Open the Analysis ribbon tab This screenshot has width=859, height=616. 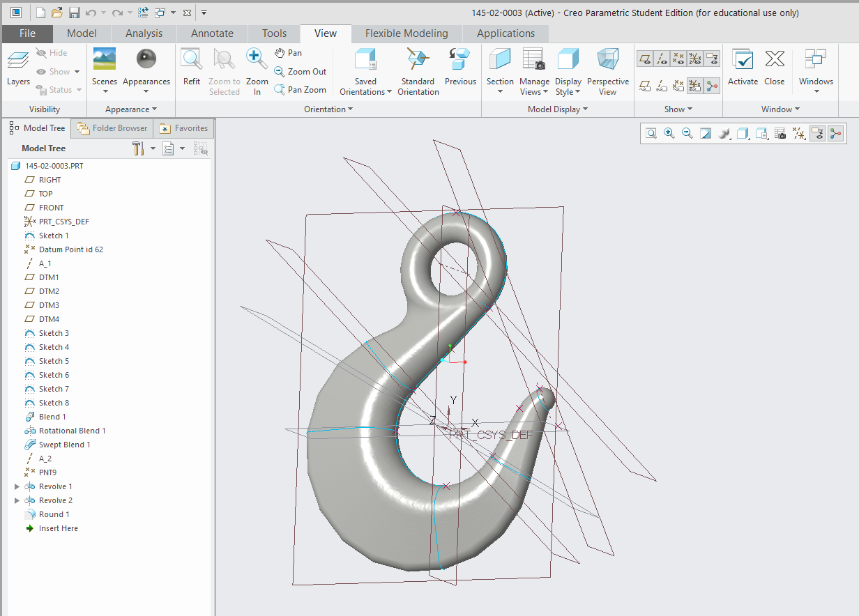point(144,33)
